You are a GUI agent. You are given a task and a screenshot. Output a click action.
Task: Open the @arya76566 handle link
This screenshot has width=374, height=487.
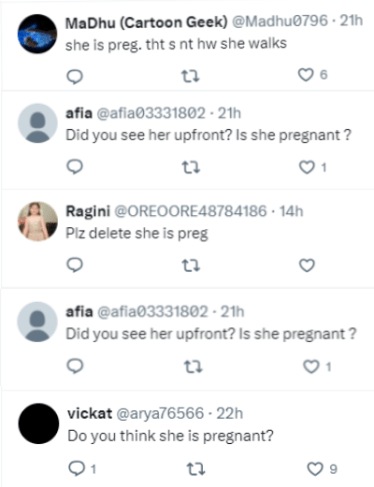[160, 413]
